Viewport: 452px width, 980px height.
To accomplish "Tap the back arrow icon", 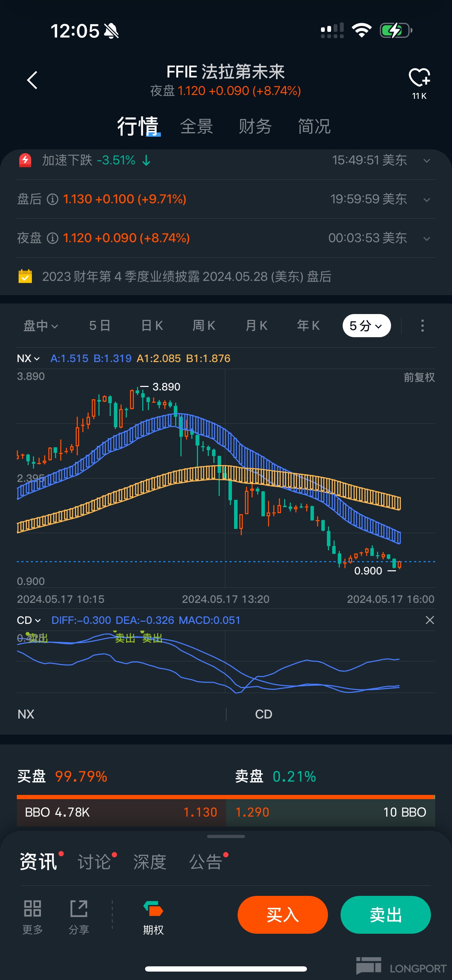I will point(32,80).
